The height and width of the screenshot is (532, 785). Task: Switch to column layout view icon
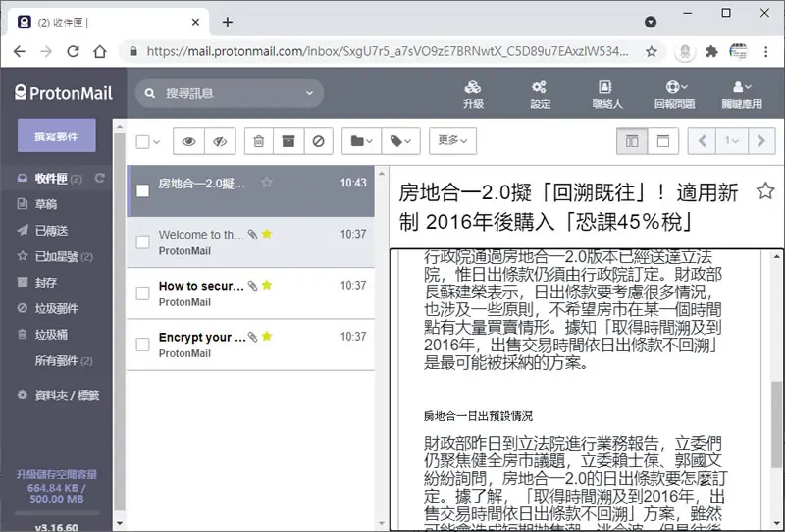pyautogui.click(x=632, y=141)
